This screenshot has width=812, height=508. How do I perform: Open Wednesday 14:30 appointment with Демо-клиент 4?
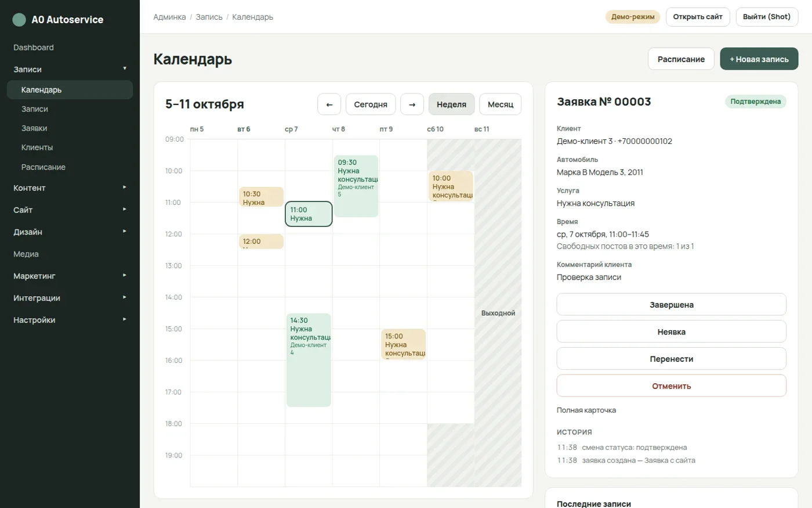[309, 360]
